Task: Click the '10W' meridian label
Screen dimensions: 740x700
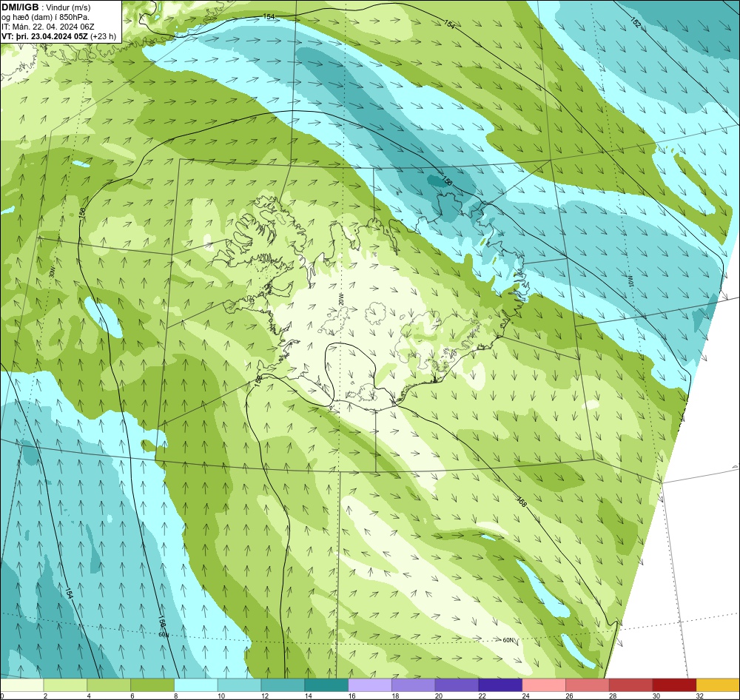Action: (x=630, y=281)
